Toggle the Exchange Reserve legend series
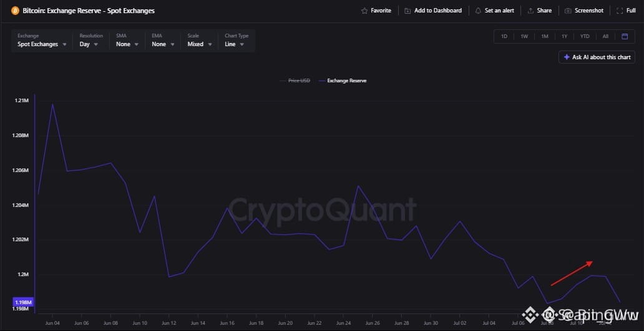The image size is (644, 331). (x=343, y=81)
